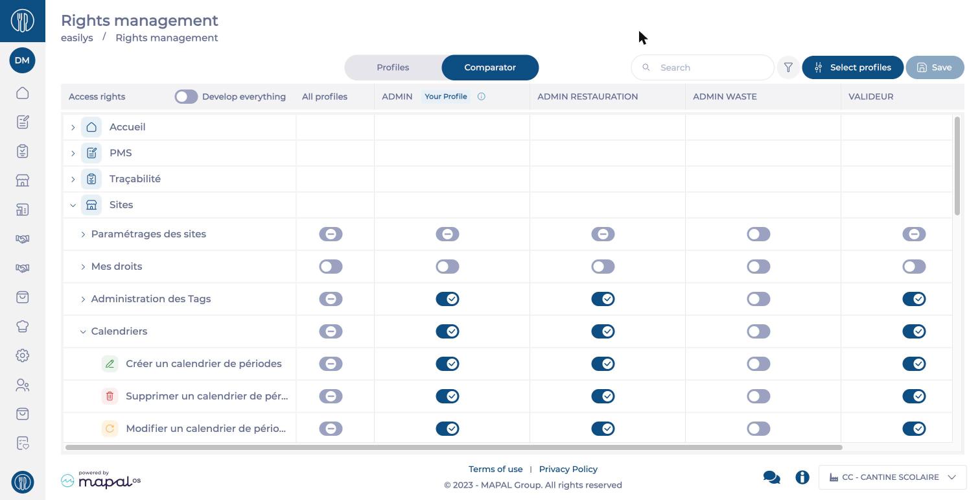Viewport: 980px width, 500px height.
Task: Click the clipboard icon in the Traçabilité row
Action: [91, 179]
